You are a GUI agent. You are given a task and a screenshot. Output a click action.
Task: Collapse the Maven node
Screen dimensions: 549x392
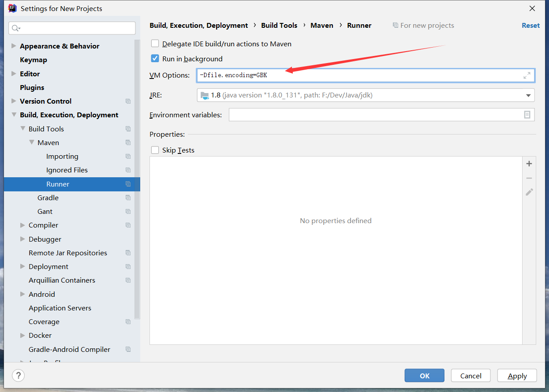point(31,142)
